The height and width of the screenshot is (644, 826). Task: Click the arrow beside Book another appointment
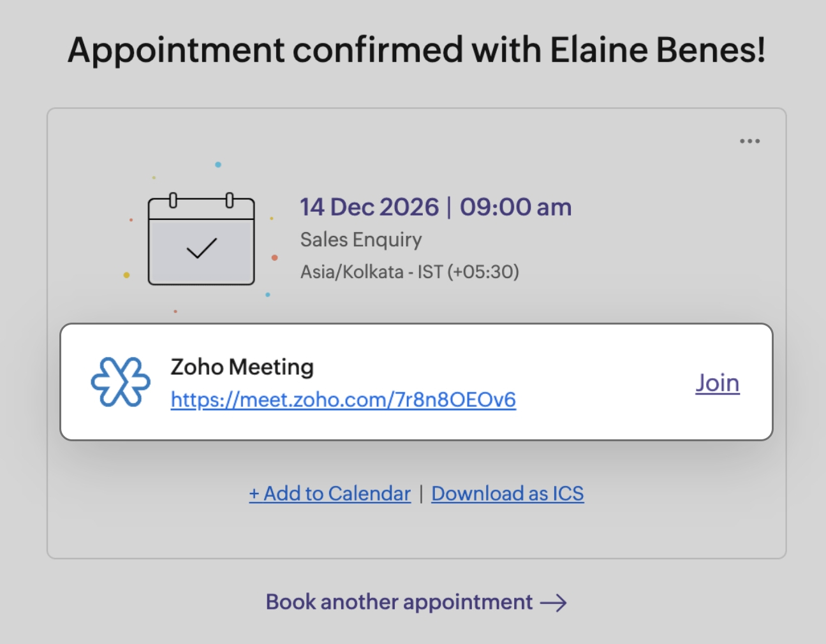pyautogui.click(x=553, y=603)
